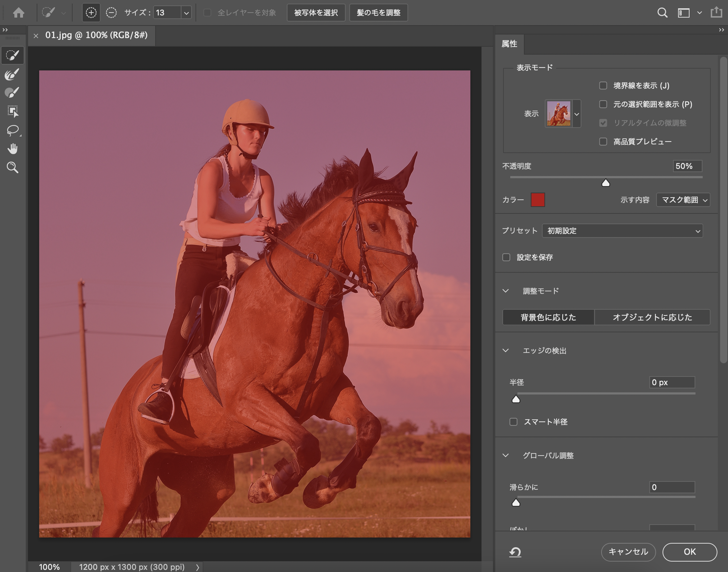Open the プリセット 初期設定 dropdown
The height and width of the screenshot is (572, 728).
tap(622, 231)
